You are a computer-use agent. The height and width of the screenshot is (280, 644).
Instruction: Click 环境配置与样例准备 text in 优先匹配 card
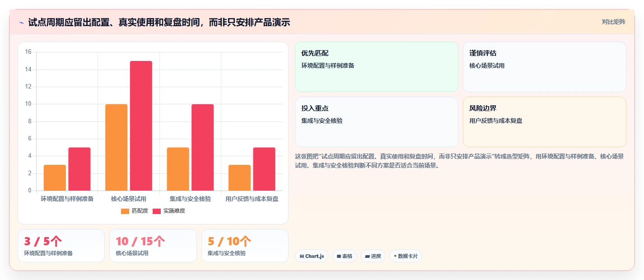click(x=328, y=65)
